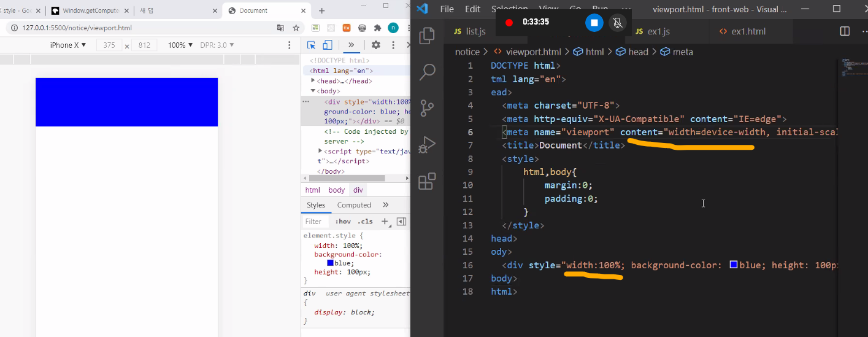This screenshot has height=337, width=868.
Task: Open the Chrome extensions puzzle icon
Action: (x=377, y=28)
